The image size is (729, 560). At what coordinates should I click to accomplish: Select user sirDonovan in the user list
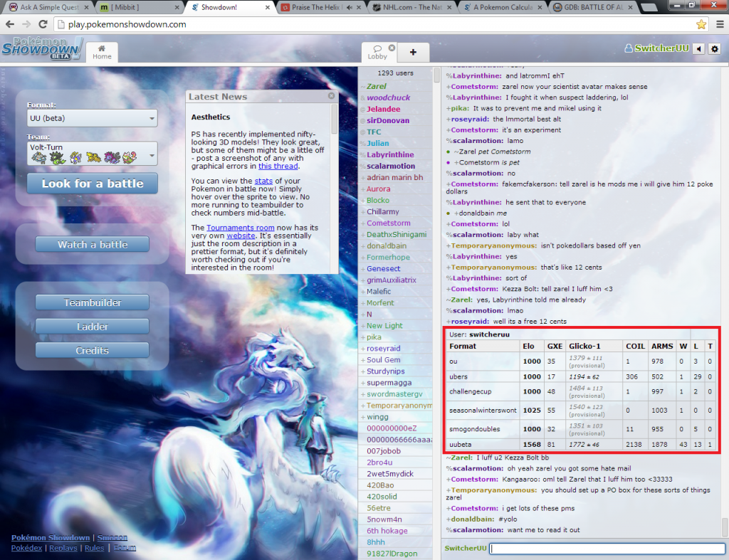[x=388, y=120]
